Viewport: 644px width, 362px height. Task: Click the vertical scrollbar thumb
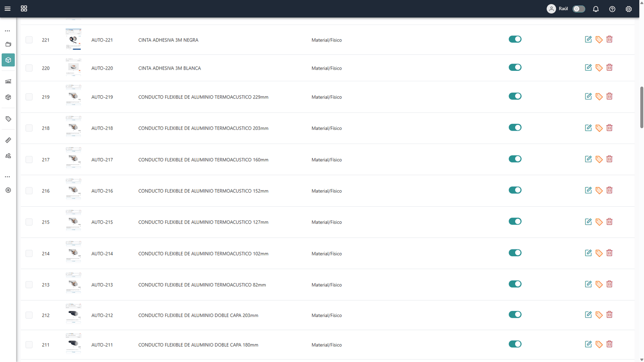(x=642, y=107)
